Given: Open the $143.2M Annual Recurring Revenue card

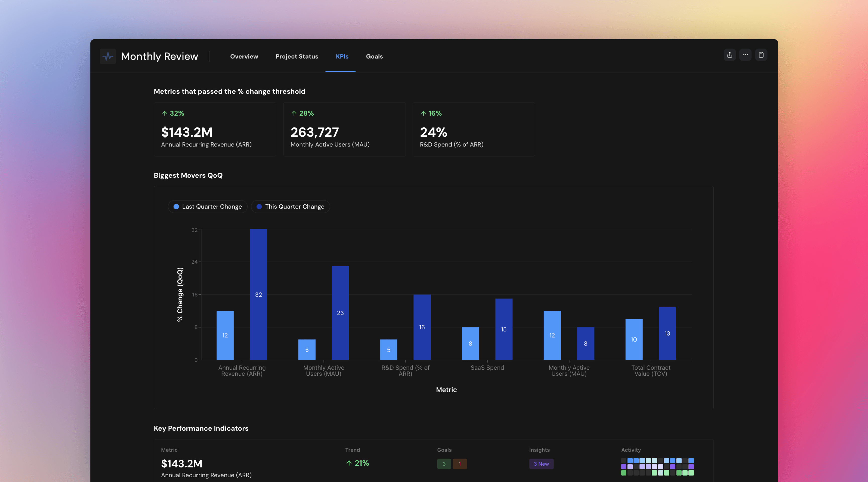Looking at the screenshot, I should pyautogui.click(x=215, y=129).
